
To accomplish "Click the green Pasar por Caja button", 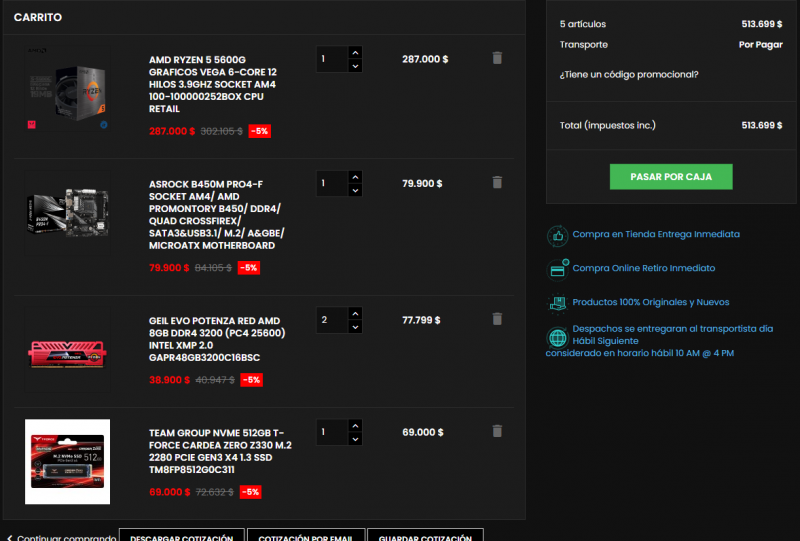I will pos(671,177).
